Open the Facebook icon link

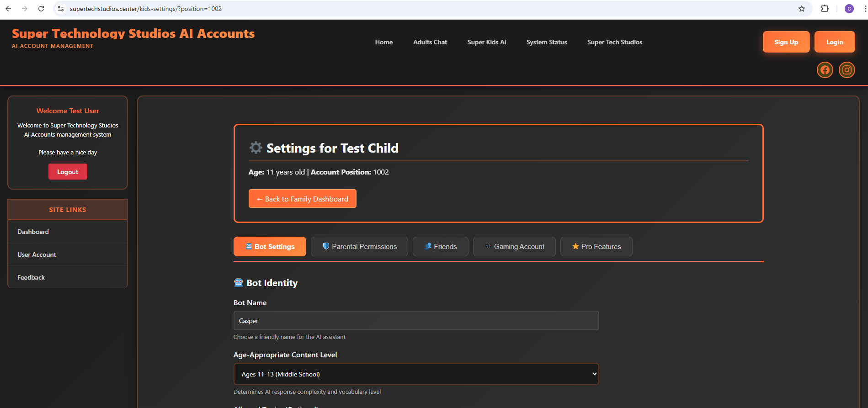(x=825, y=70)
